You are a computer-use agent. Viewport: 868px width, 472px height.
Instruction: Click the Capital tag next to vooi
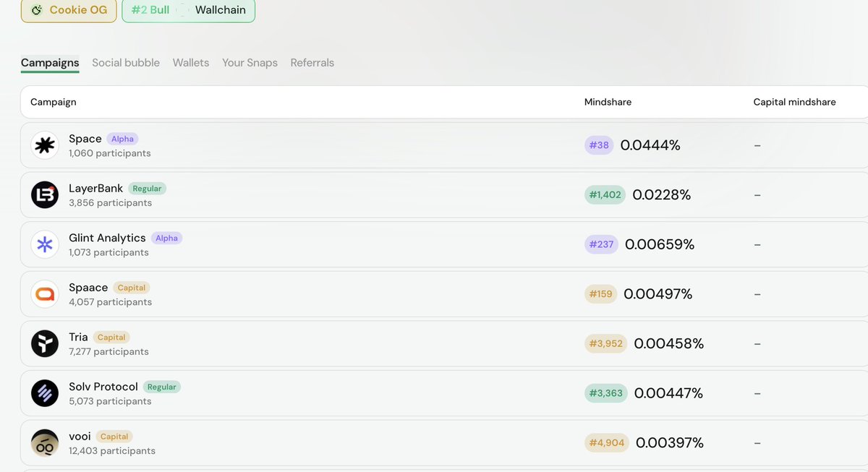coord(114,437)
